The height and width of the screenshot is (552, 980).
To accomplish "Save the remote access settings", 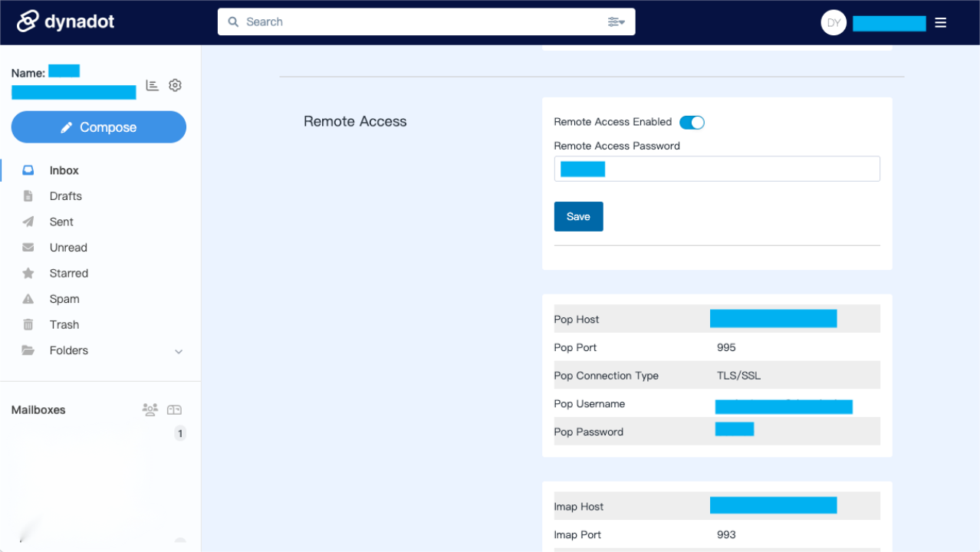I will [x=578, y=216].
